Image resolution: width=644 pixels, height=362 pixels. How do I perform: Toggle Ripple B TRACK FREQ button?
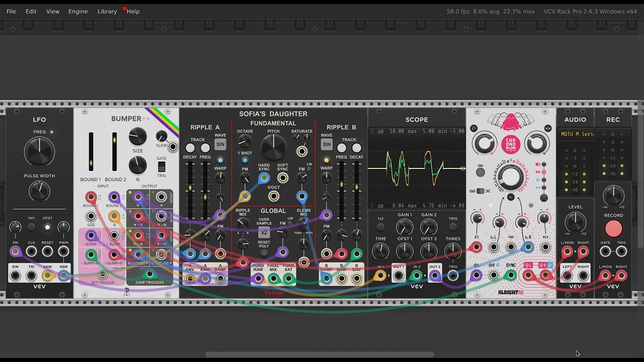[x=342, y=148]
